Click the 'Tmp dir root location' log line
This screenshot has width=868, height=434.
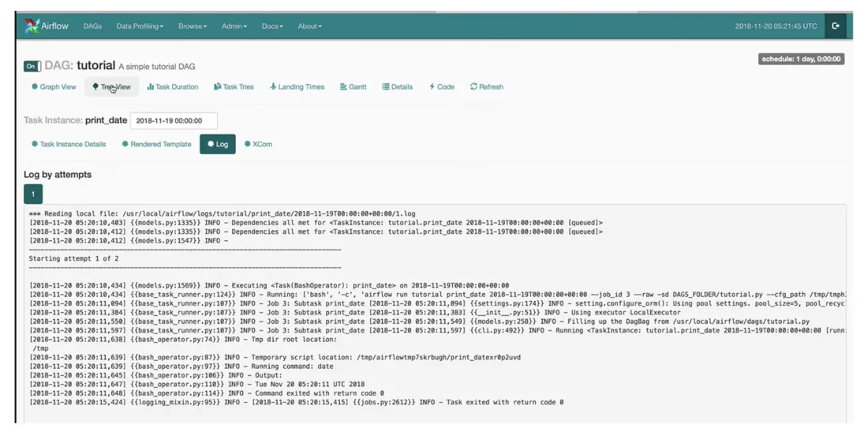click(x=183, y=339)
